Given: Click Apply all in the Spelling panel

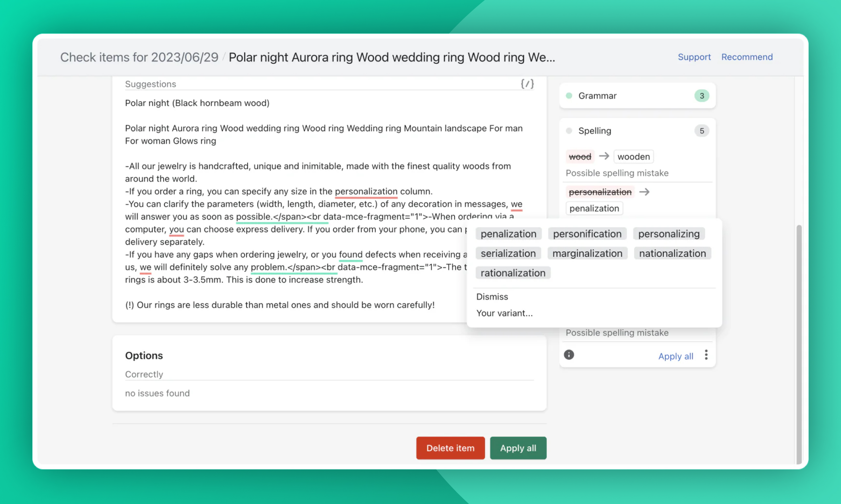Looking at the screenshot, I should pyautogui.click(x=675, y=356).
